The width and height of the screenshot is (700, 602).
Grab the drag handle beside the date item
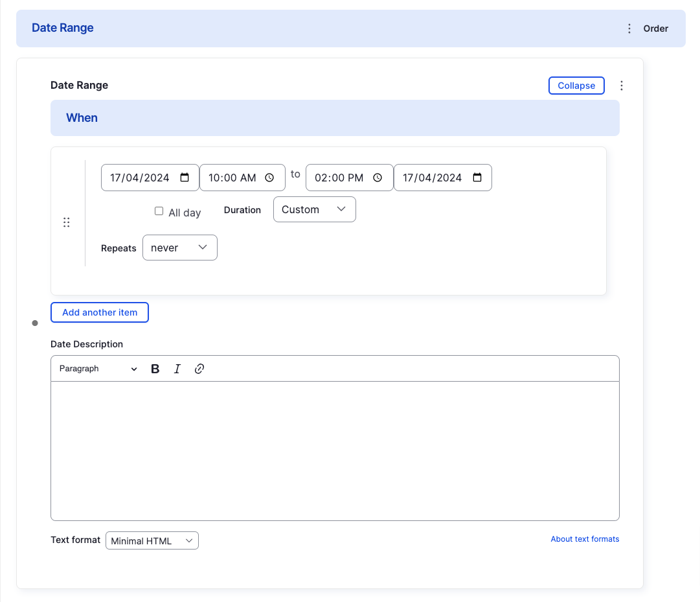[x=67, y=222]
